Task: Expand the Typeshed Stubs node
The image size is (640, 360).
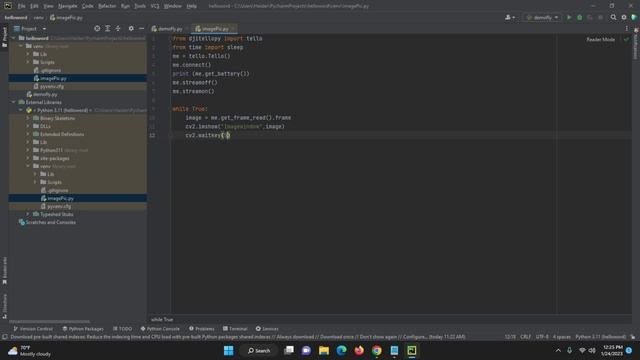Action: 28,214
